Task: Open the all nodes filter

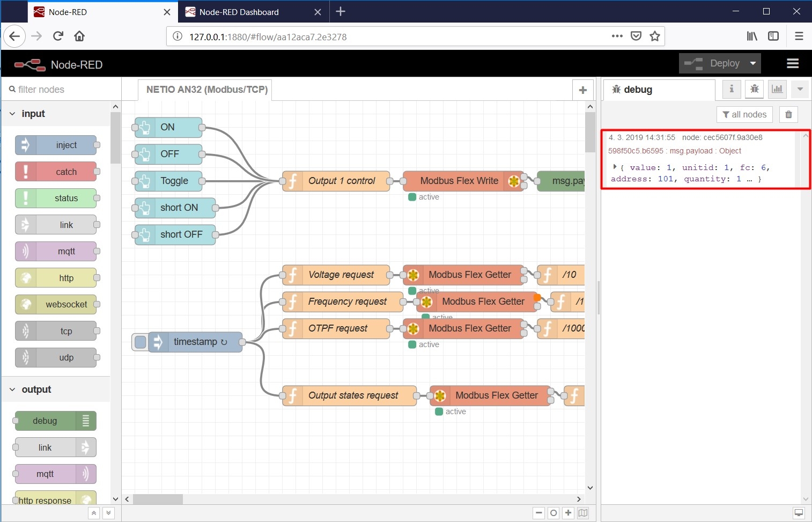Action: click(744, 114)
